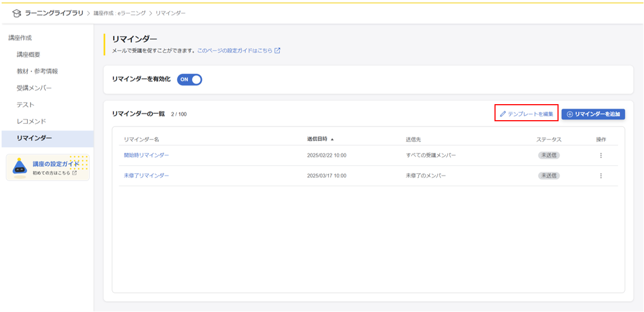Select 講座概要 in the sidebar
Image resolution: width=644 pixels, height=312 pixels.
pyautogui.click(x=28, y=54)
